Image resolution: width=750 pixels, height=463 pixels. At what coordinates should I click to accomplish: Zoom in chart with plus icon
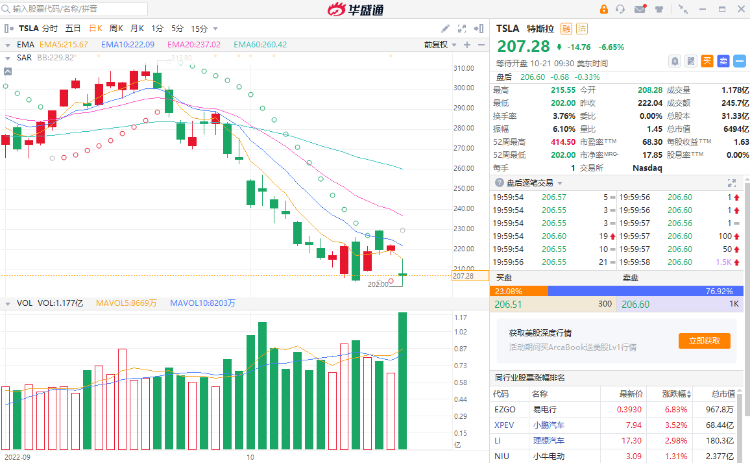[x=467, y=44]
